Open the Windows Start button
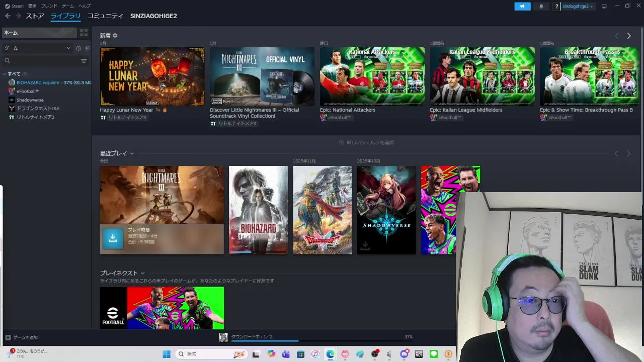 (167, 354)
